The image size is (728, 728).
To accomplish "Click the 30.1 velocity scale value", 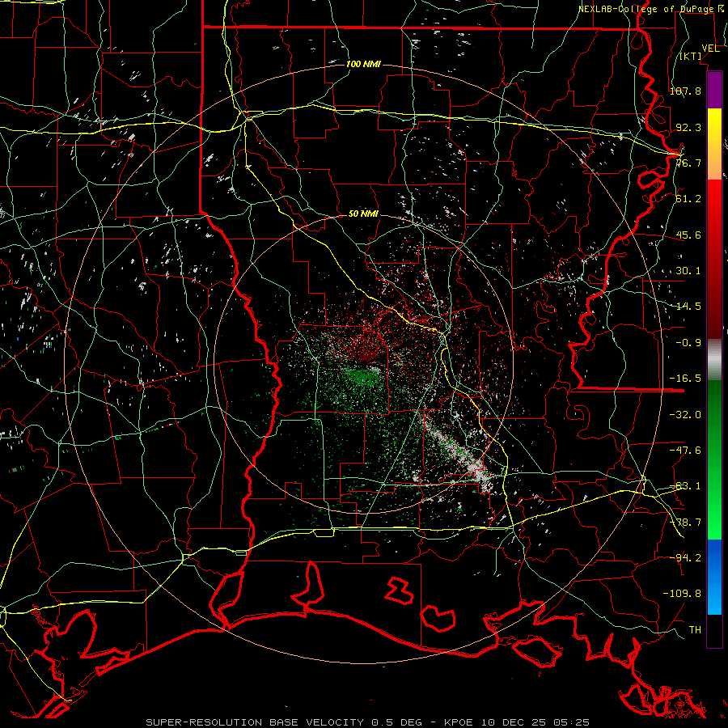I will point(688,271).
